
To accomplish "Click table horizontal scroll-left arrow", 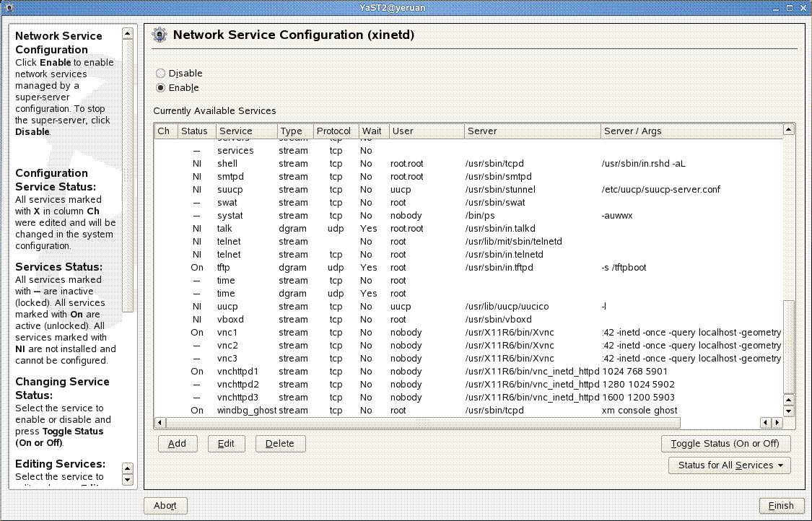I will 161,422.
